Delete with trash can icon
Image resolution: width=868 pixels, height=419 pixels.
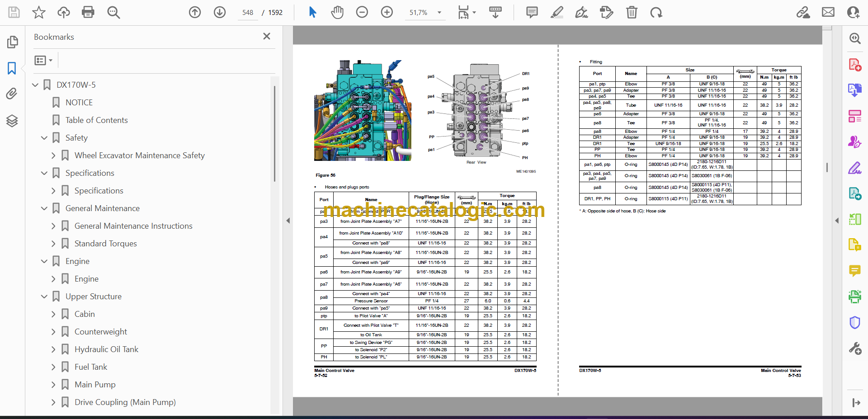point(632,12)
